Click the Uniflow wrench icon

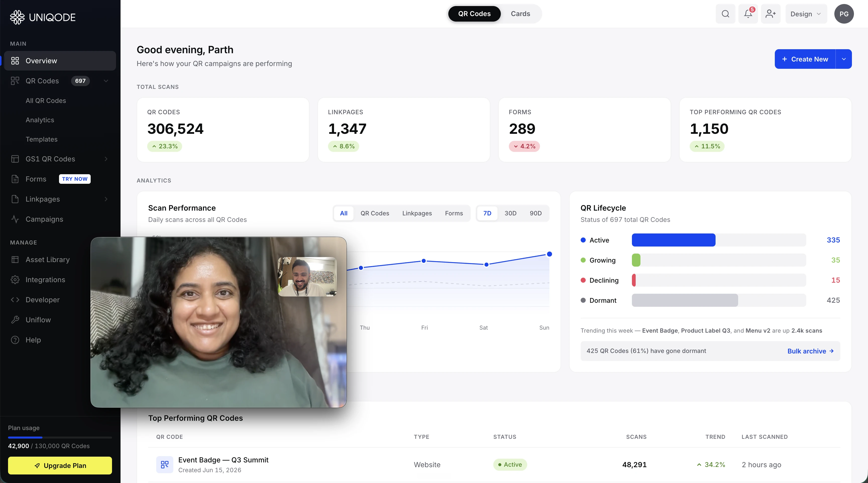pos(15,320)
